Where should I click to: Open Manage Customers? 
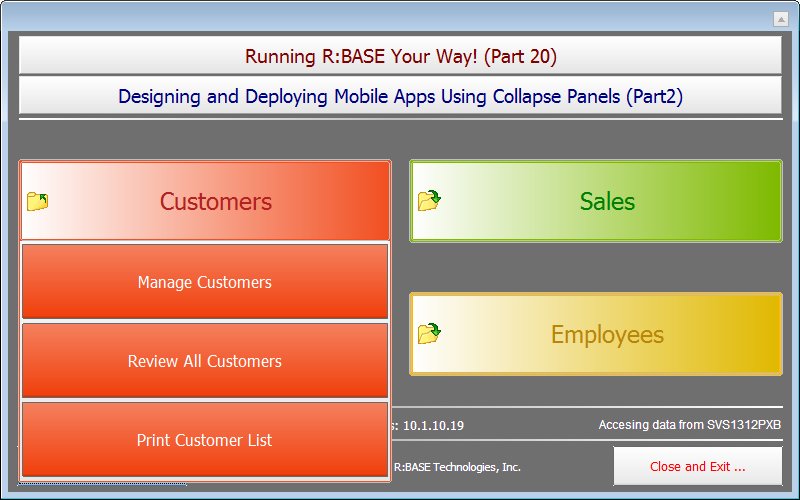click(205, 282)
